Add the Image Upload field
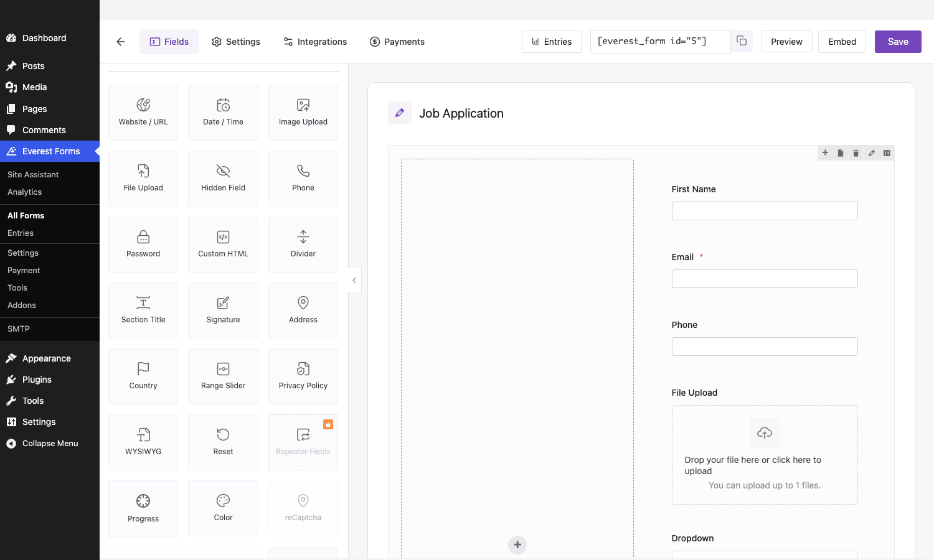The image size is (934, 560). click(x=303, y=113)
